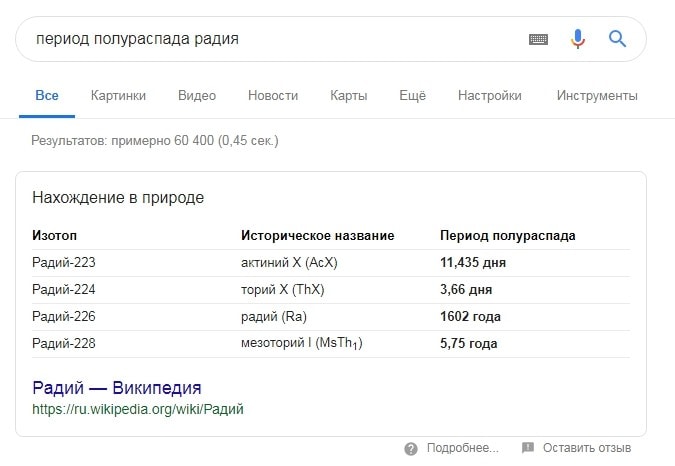Expand the Инструменты search tools
The height and width of the screenshot is (466, 675).
pos(597,96)
